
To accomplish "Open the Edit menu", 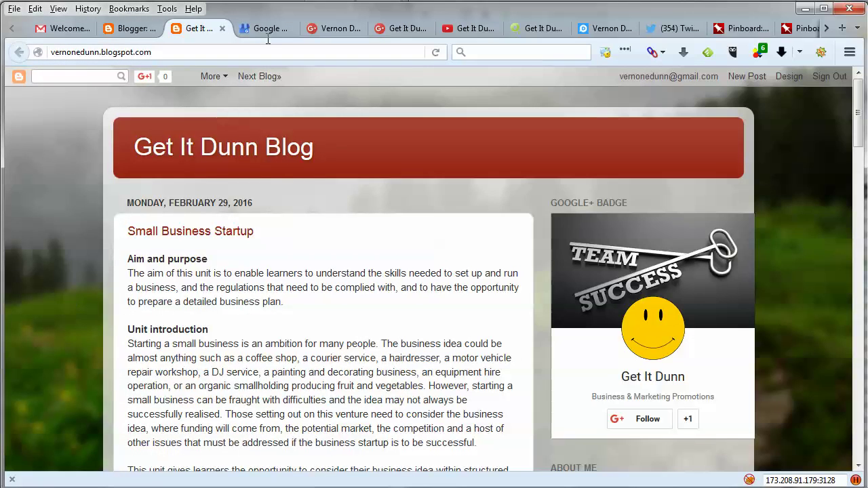I will (x=35, y=9).
